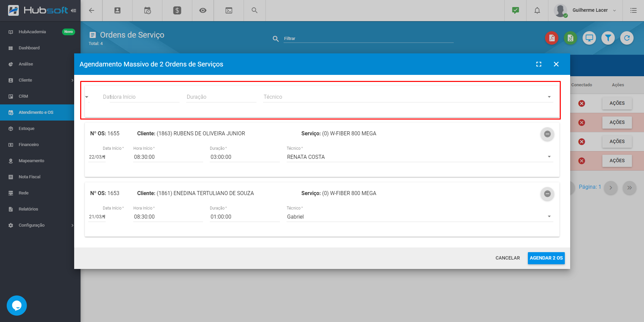
Task: Click the first red X connection status icon
Action: pos(582,103)
